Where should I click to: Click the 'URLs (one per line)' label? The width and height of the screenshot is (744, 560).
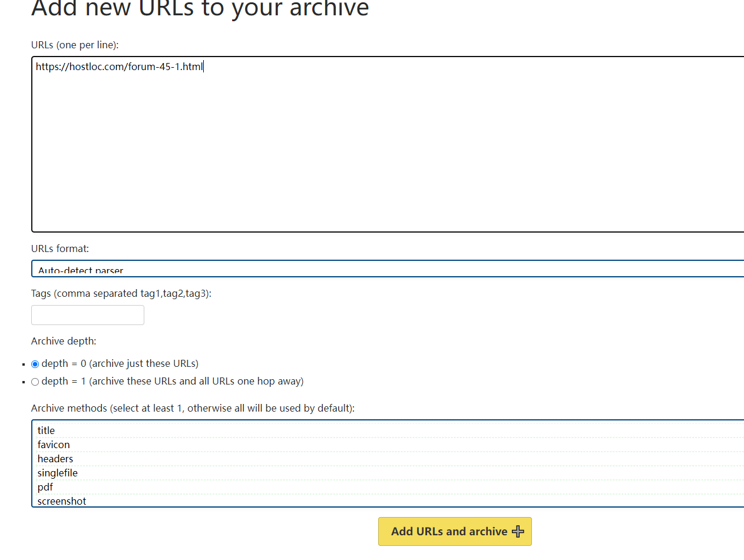[x=75, y=45]
